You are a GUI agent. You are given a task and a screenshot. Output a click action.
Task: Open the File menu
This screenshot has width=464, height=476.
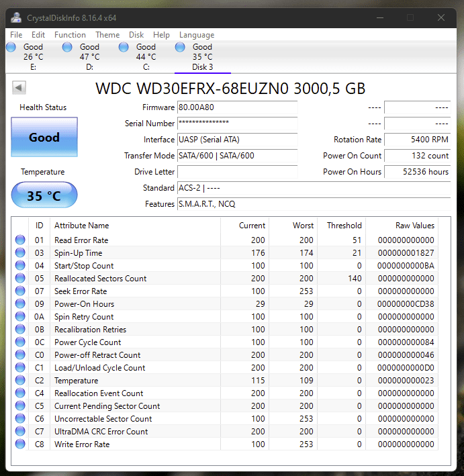pos(16,35)
